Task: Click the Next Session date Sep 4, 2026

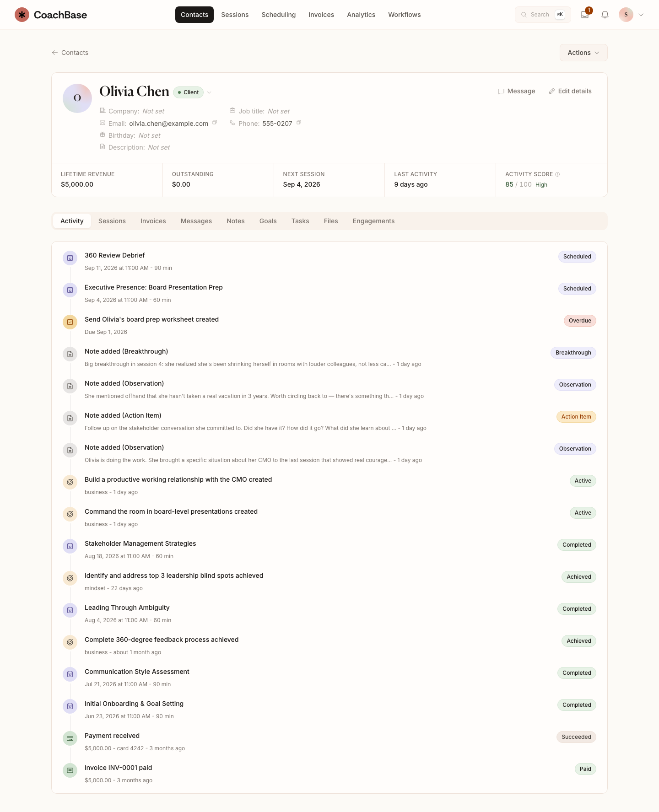Action: 302,184
